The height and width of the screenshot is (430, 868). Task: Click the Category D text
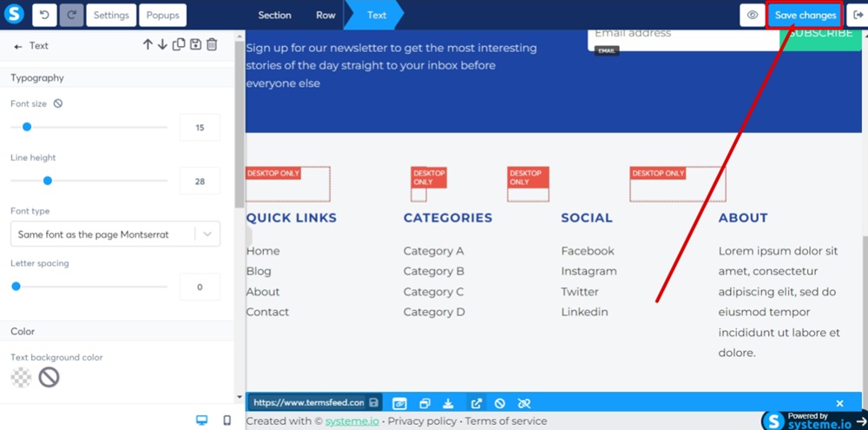click(434, 312)
